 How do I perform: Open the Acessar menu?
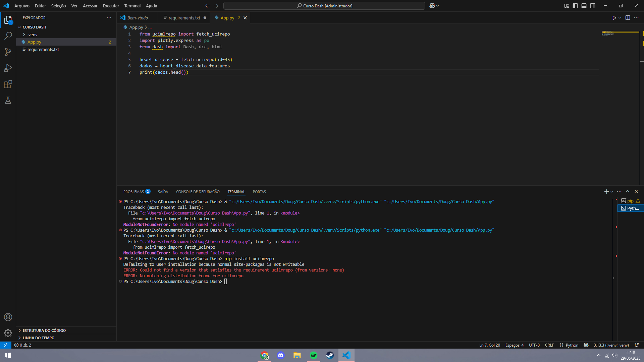tap(90, 6)
